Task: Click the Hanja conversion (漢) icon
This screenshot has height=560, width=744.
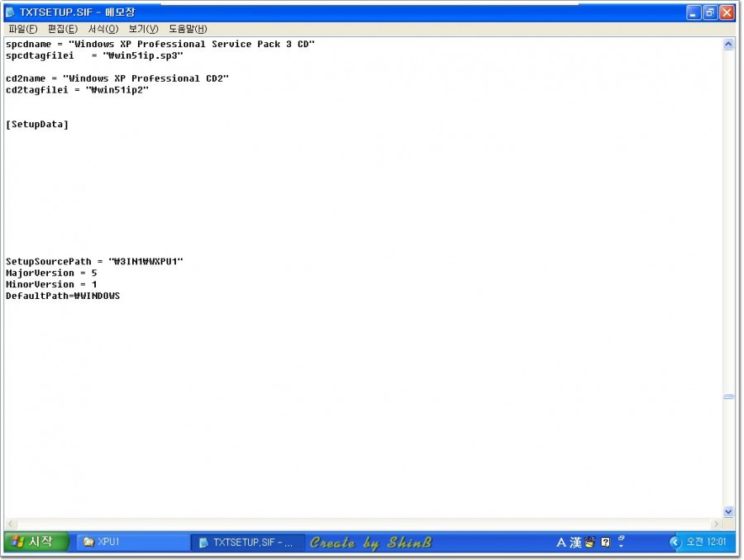Action: pos(575,543)
